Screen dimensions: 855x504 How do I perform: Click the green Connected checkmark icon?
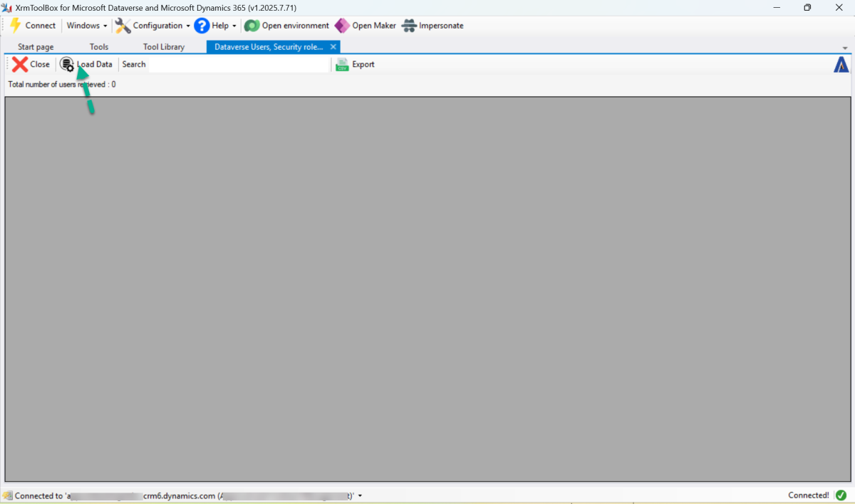(841, 495)
